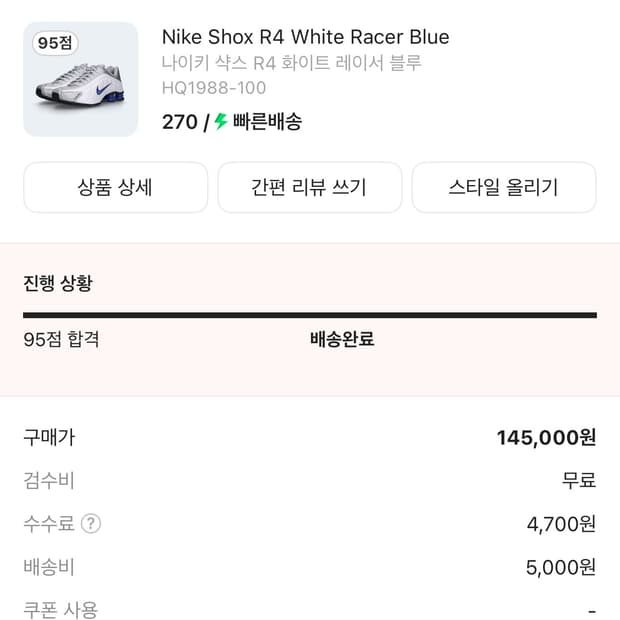Click the Nike Shox R4 White Racer Blue title
Image resolution: width=620 pixels, height=620 pixels.
pyautogui.click(x=305, y=37)
